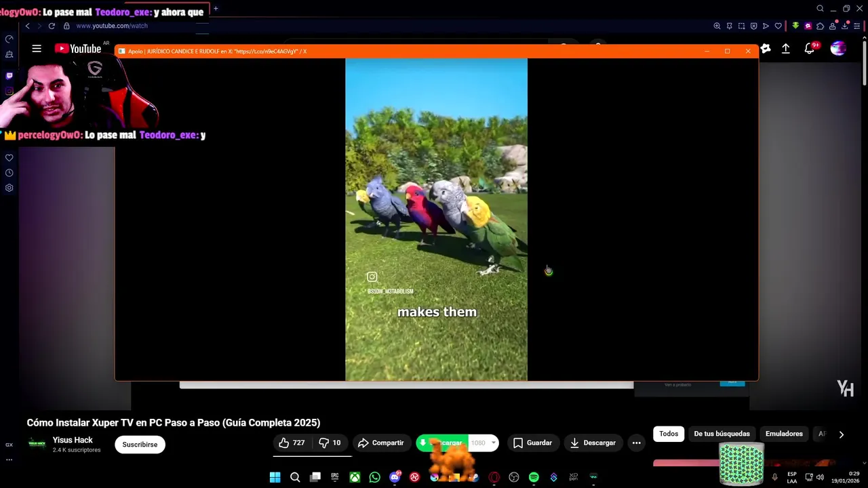Screen dimensions: 868x488
Task: Click the taskbar volume speaker icon
Action: [x=820, y=477]
